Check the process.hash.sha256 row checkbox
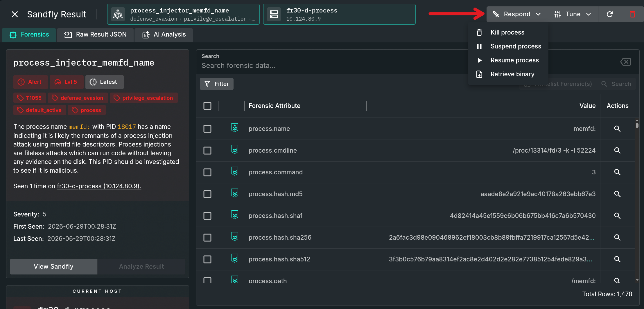 click(207, 238)
